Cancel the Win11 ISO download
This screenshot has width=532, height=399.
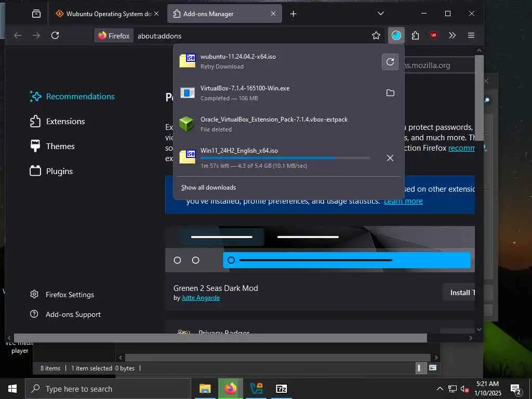390,158
